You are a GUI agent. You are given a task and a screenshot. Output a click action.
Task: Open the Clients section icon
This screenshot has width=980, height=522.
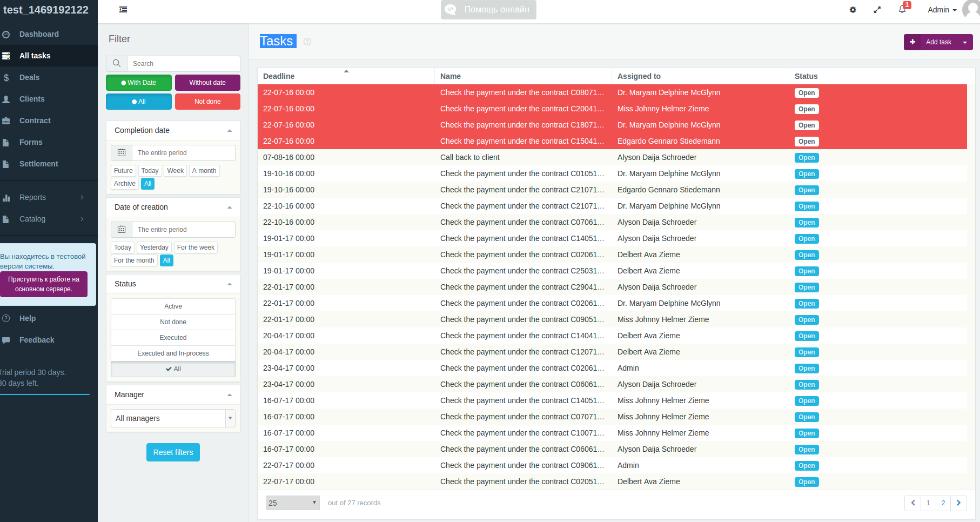pos(7,99)
